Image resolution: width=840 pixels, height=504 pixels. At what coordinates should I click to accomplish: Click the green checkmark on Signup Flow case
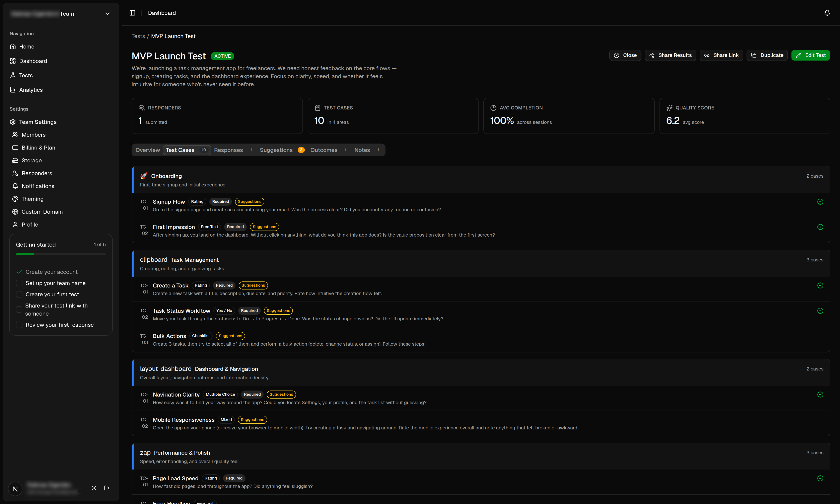[820, 201]
